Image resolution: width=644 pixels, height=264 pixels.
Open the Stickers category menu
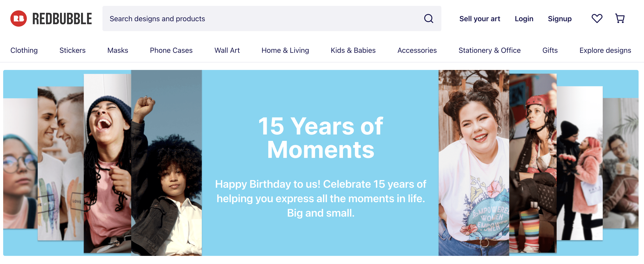tap(72, 50)
